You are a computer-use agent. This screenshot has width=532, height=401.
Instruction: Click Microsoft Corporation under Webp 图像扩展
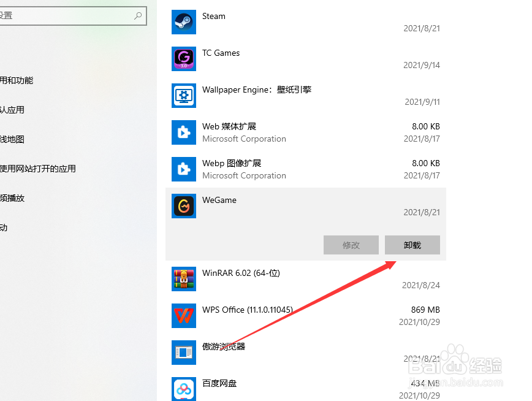click(244, 175)
